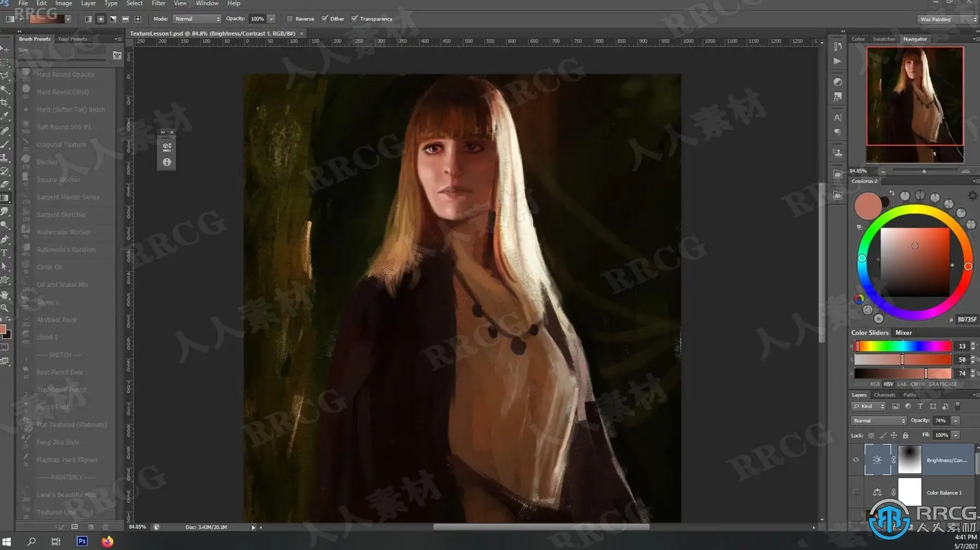The height and width of the screenshot is (550, 980).
Task: Uncheck the Dither checkbox
Action: tap(324, 19)
